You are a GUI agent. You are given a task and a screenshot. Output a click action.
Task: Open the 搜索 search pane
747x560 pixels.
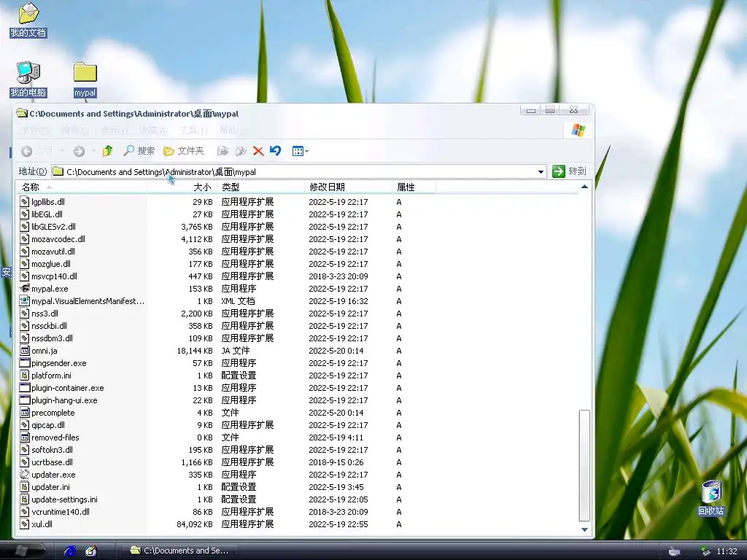click(139, 151)
